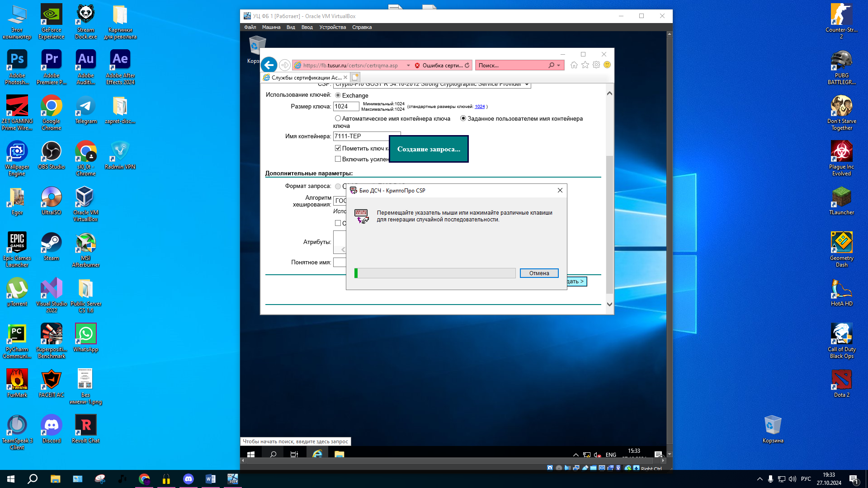This screenshot has height=488, width=868.
Task: Expand the CSP provider dropdown
Action: (527, 84)
